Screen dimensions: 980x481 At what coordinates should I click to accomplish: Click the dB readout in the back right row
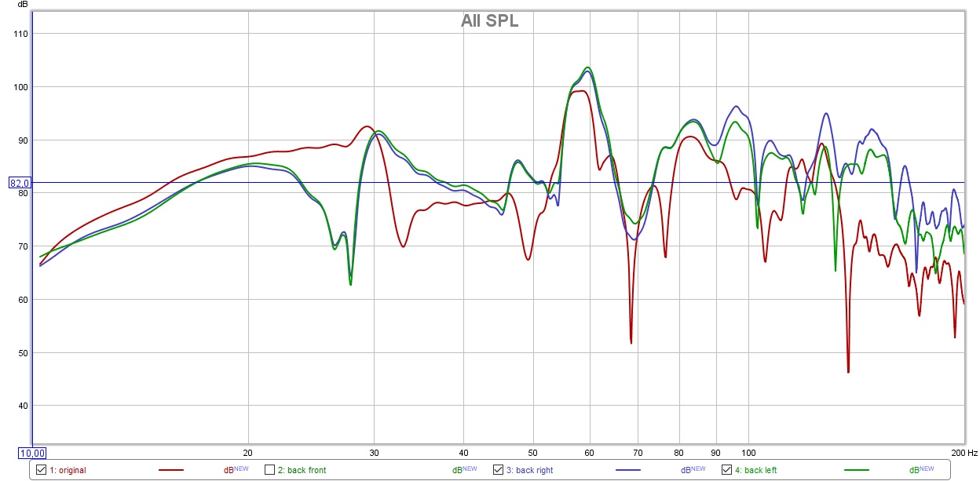pyautogui.click(x=693, y=470)
